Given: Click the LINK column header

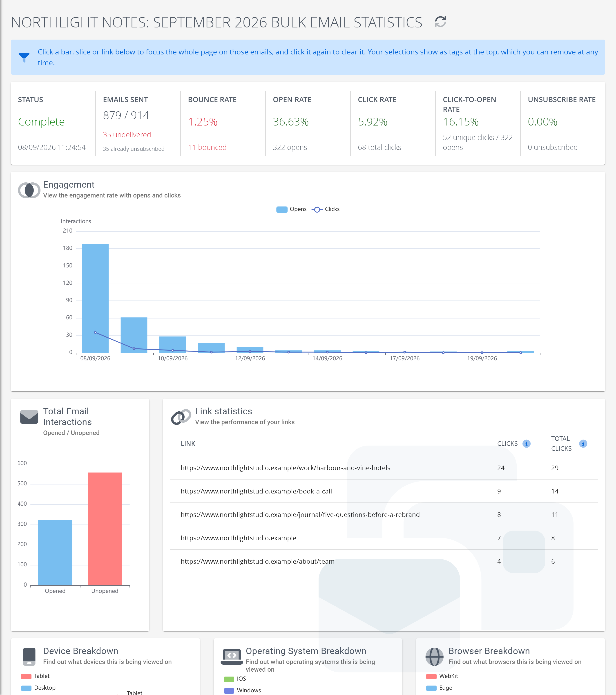Looking at the screenshot, I should coord(188,443).
